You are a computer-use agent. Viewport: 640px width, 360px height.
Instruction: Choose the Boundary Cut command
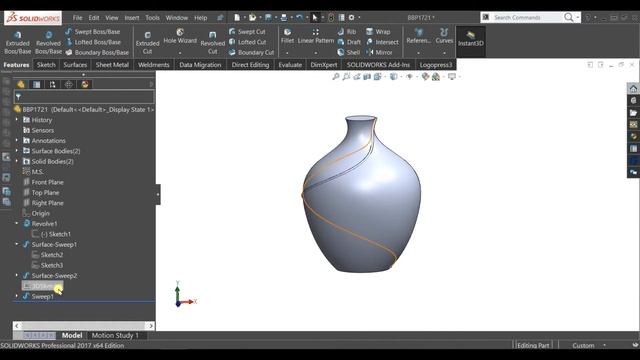[251, 52]
